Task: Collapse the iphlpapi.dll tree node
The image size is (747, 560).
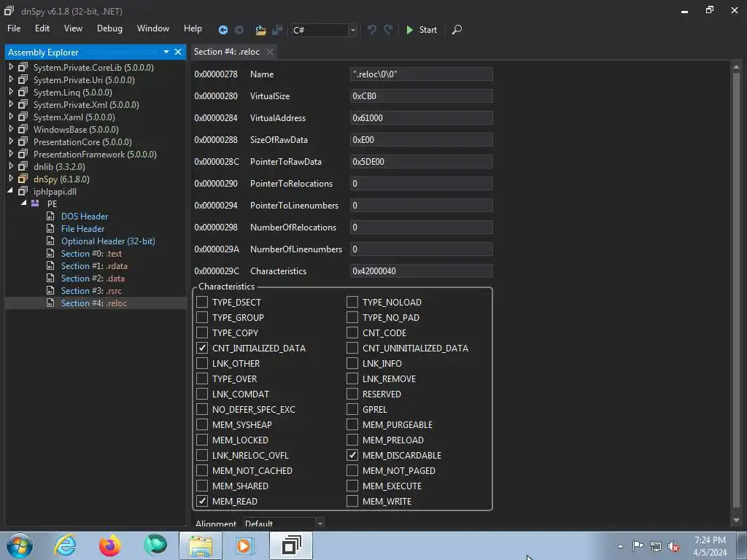Action: [x=10, y=191]
